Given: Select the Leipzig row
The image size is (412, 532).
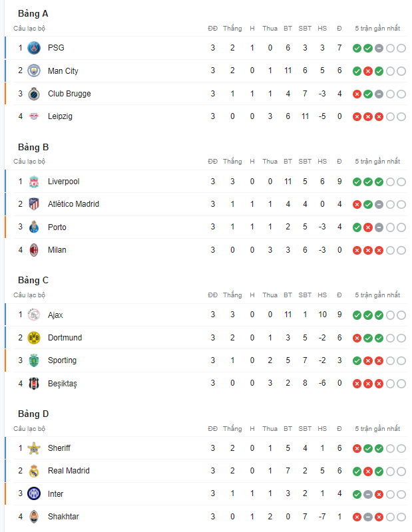Looking at the screenshot, I should 206,116.
